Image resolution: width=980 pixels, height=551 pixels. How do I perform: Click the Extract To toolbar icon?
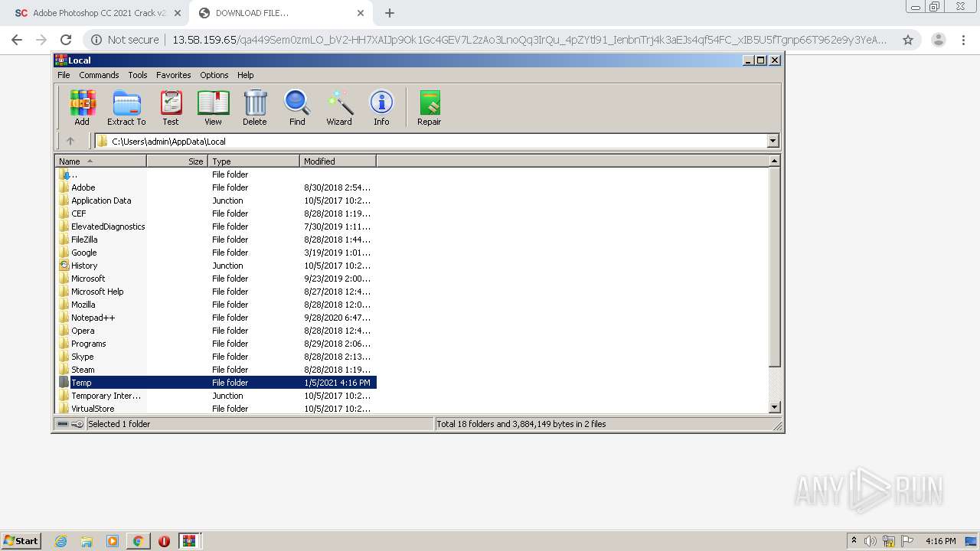(126, 107)
